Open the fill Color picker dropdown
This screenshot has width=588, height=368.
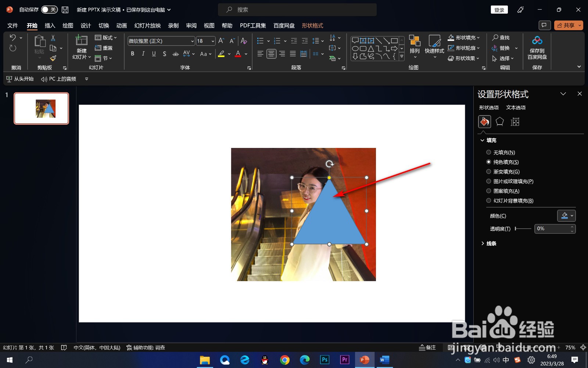point(566,216)
